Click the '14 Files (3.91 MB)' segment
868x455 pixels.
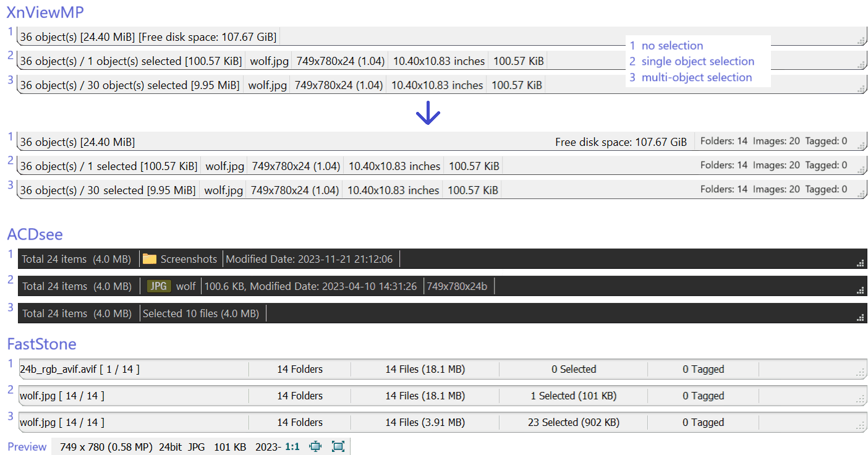click(x=425, y=422)
